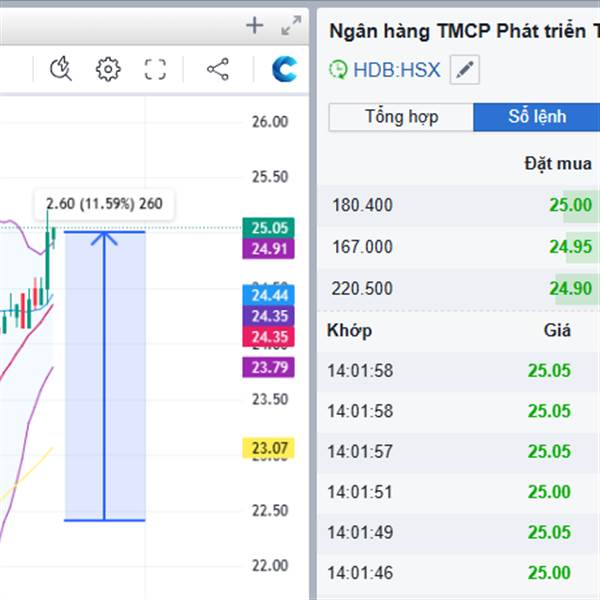600x600 pixels.
Task: Select the trade row at 14:01:46
Action: pos(458,573)
